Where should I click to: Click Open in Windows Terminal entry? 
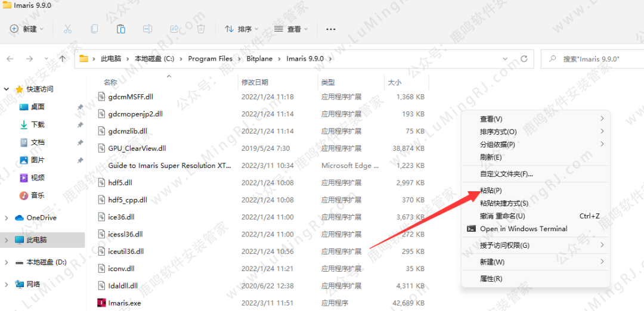point(524,229)
